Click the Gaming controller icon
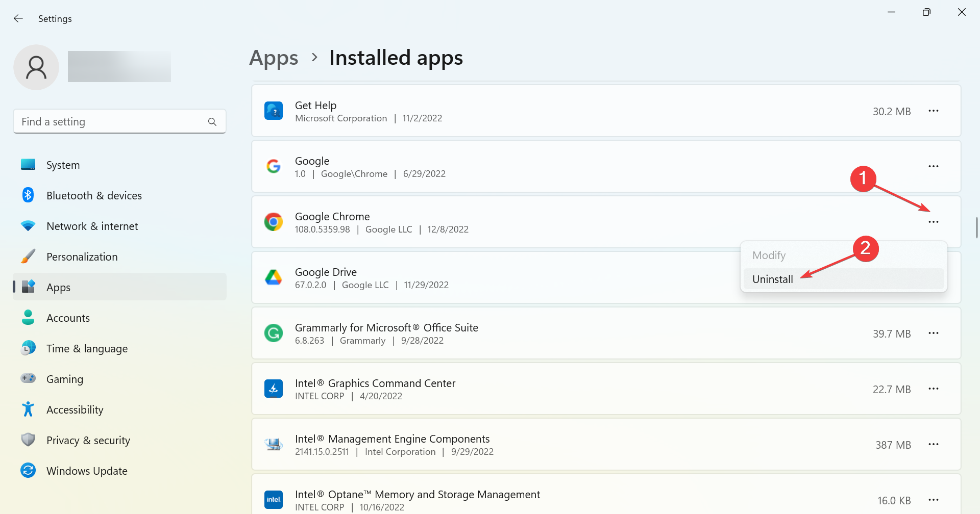Viewport: 980px width, 514px height. pos(28,378)
